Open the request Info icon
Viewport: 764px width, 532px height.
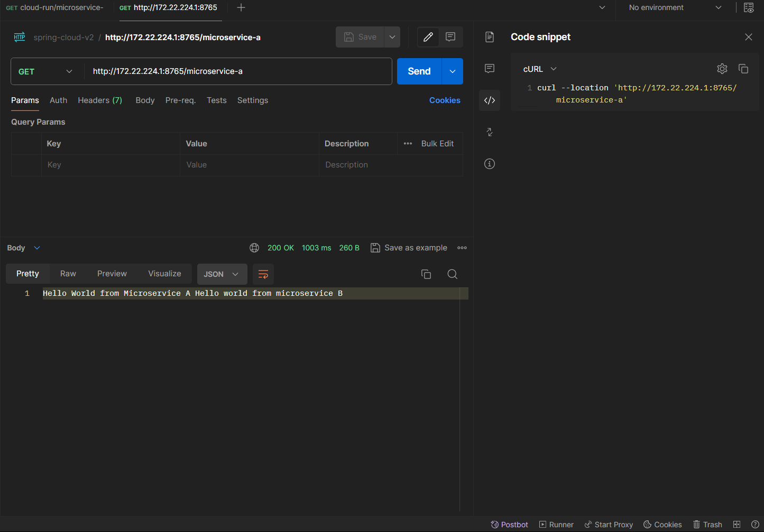490,164
